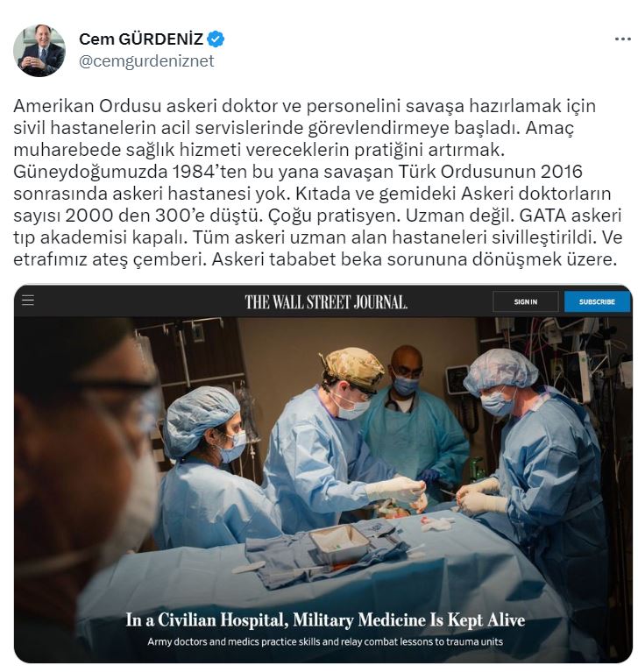Open the WSJ hamburger menu icon

28,301
